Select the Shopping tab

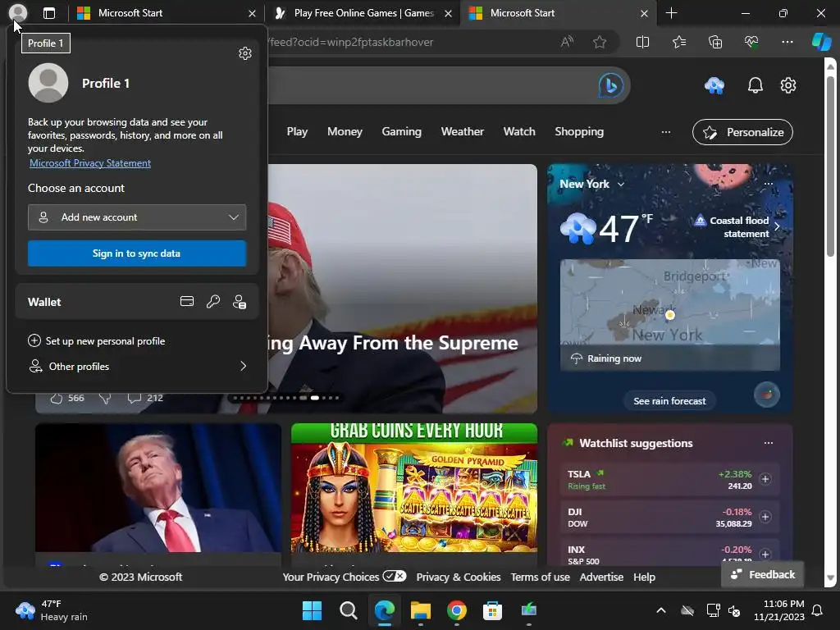point(579,132)
